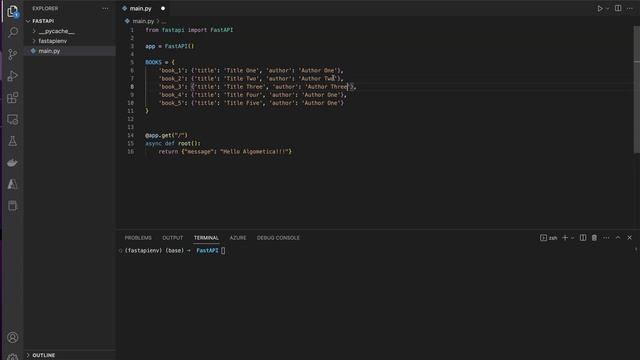The height and width of the screenshot is (360, 640).
Task: Switch to the AZURE panel tab
Action: 238,238
